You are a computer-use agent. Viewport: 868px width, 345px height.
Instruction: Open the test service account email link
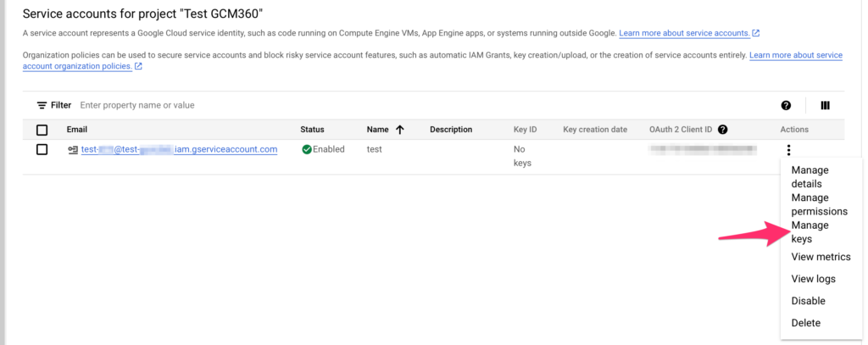coord(179,149)
